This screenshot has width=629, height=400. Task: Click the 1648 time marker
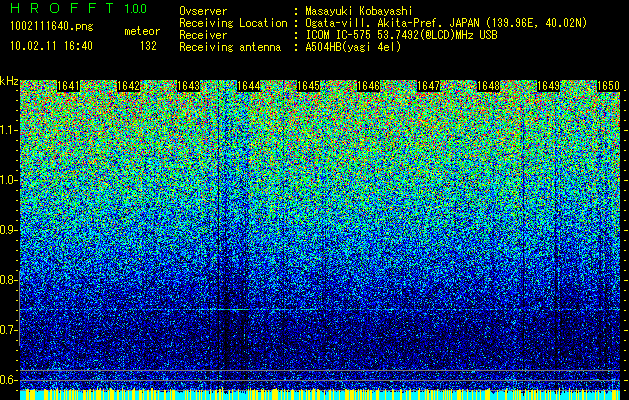(488, 86)
